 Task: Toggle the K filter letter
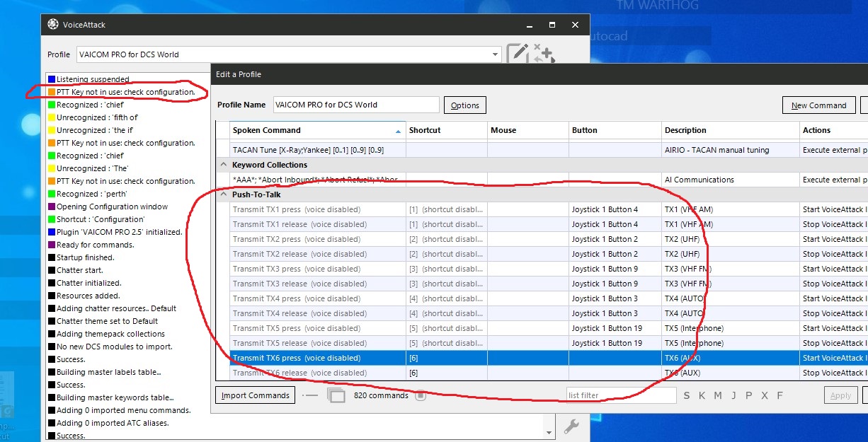pos(702,395)
